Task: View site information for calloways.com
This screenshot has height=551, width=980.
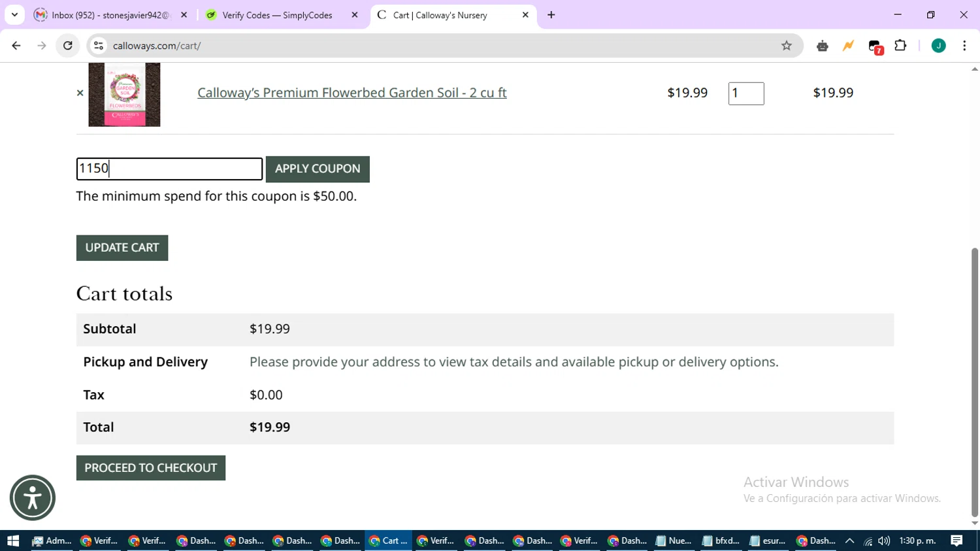Action: (x=99, y=46)
